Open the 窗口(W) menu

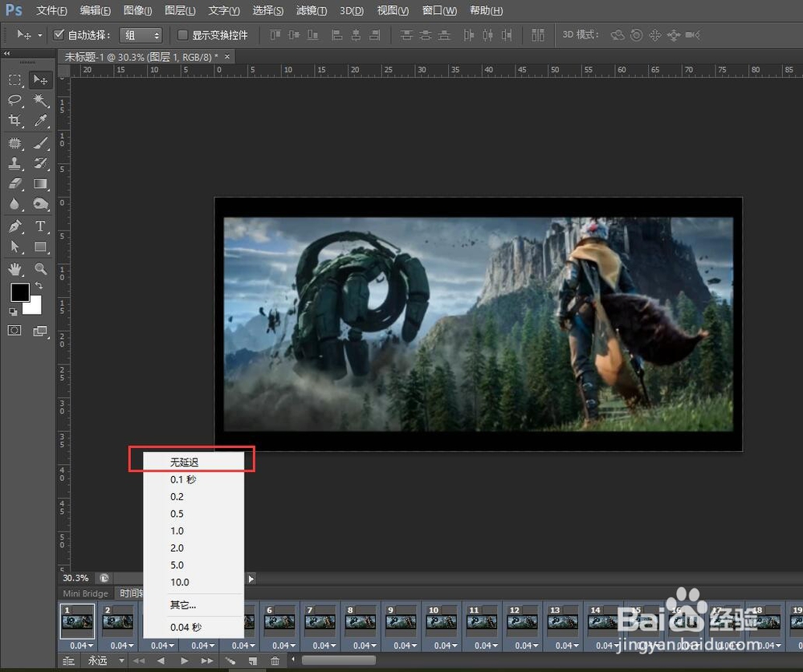pos(439,10)
